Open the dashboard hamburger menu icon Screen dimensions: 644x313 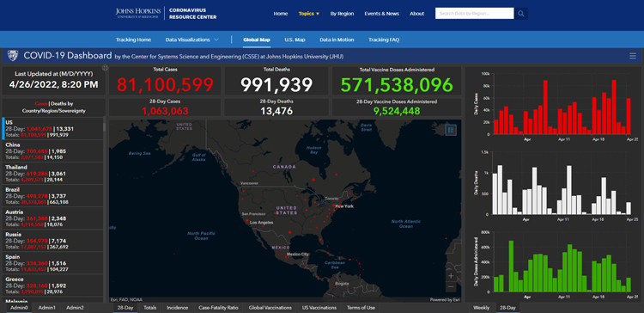[633, 56]
